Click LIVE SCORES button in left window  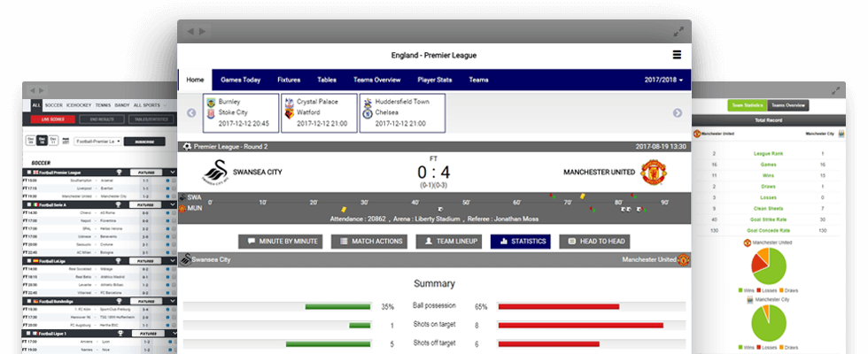click(53, 119)
